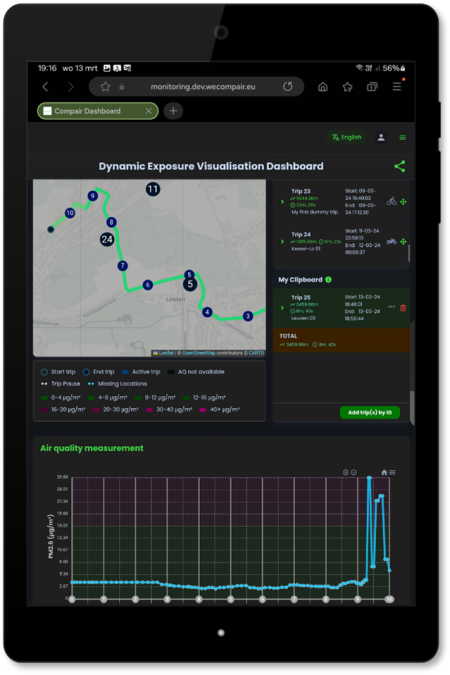The height and width of the screenshot is (675, 450).
Task: Click the bicycle icon on Trip 23
Action: pyautogui.click(x=391, y=201)
